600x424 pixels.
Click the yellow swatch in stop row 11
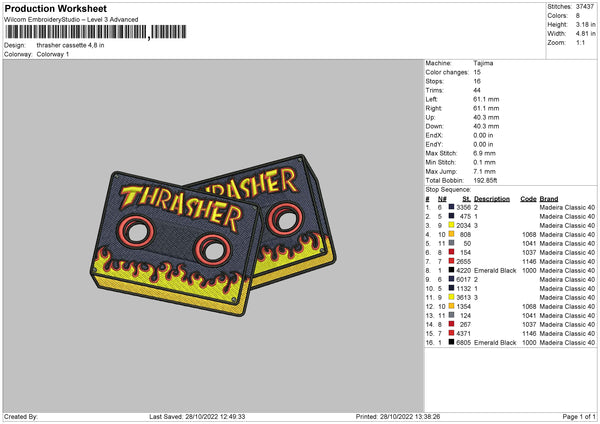click(452, 297)
